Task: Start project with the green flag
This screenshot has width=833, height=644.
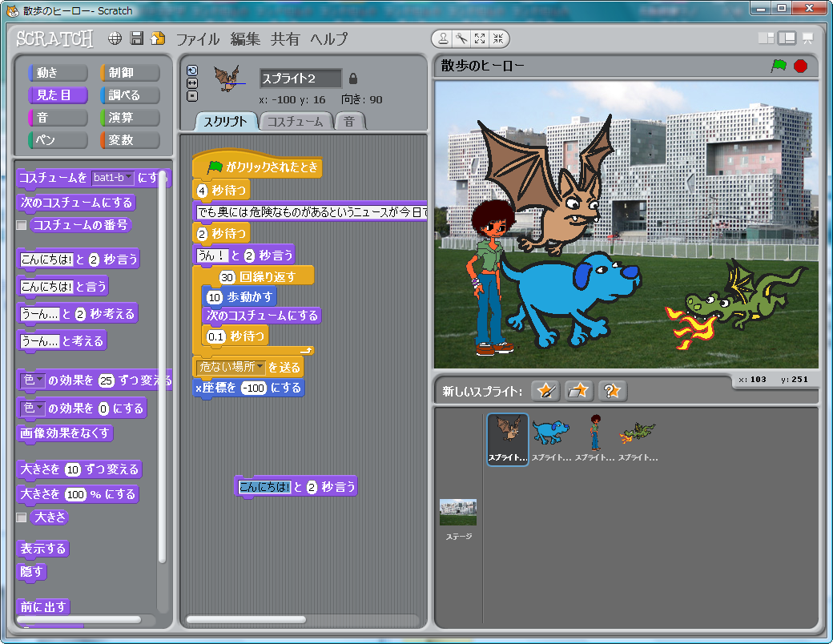Action: [x=779, y=66]
